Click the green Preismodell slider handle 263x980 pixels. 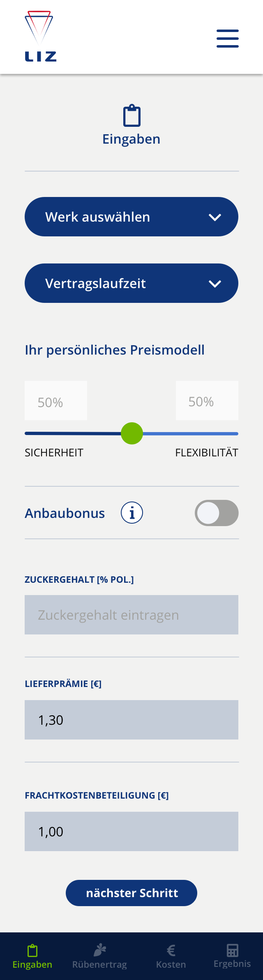pyautogui.click(x=132, y=433)
